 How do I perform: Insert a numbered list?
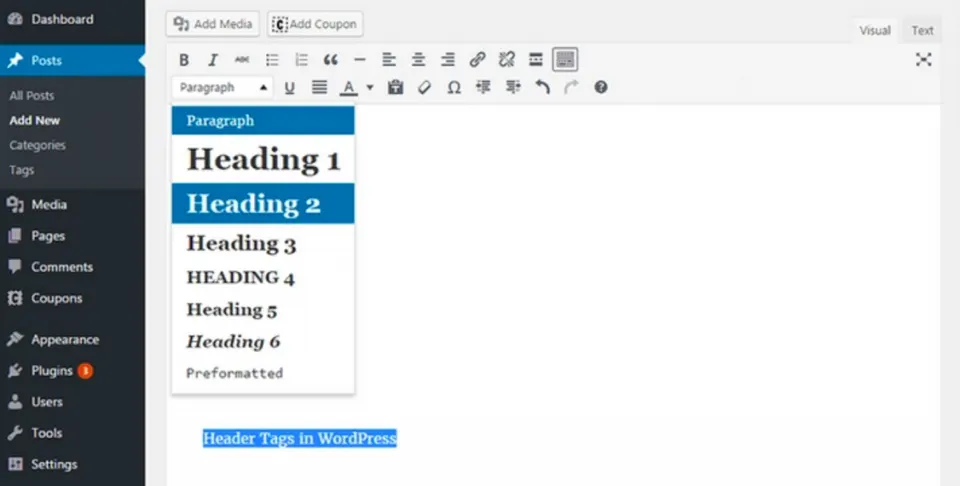pyautogui.click(x=301, y=60)
